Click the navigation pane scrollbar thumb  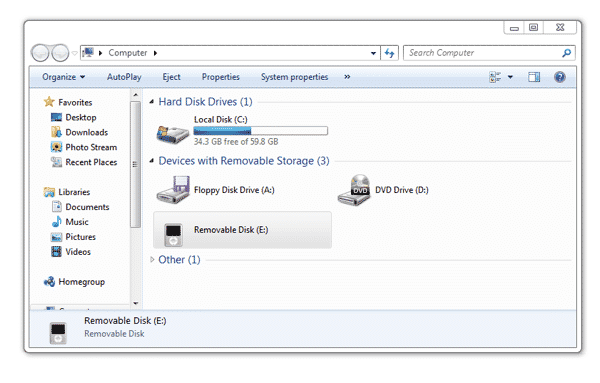coord(135,165)
